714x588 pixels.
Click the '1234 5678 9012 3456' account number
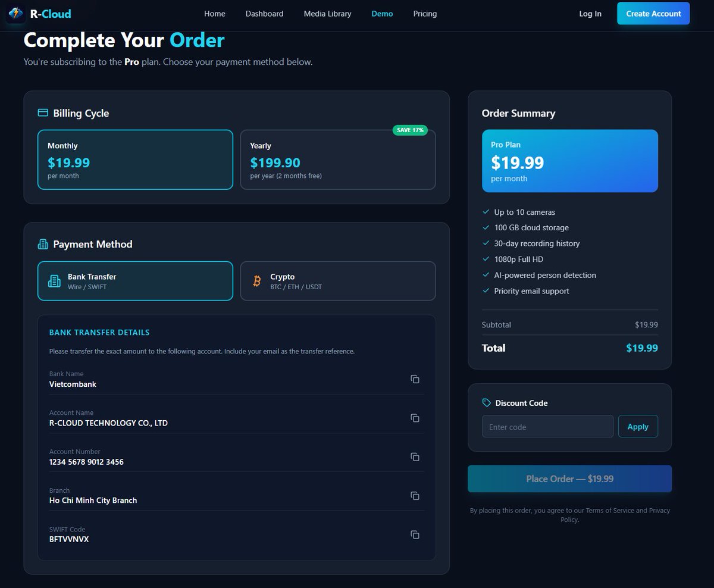tap(86, 462)
